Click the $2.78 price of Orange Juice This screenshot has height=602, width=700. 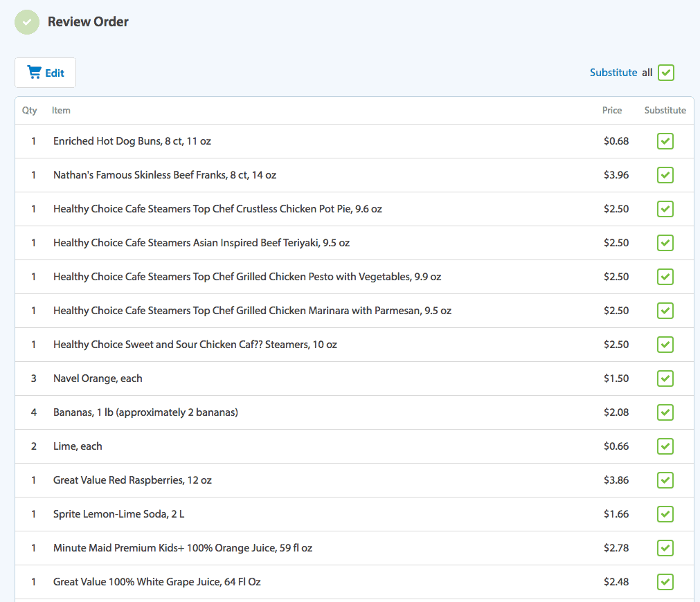point(616,548)
